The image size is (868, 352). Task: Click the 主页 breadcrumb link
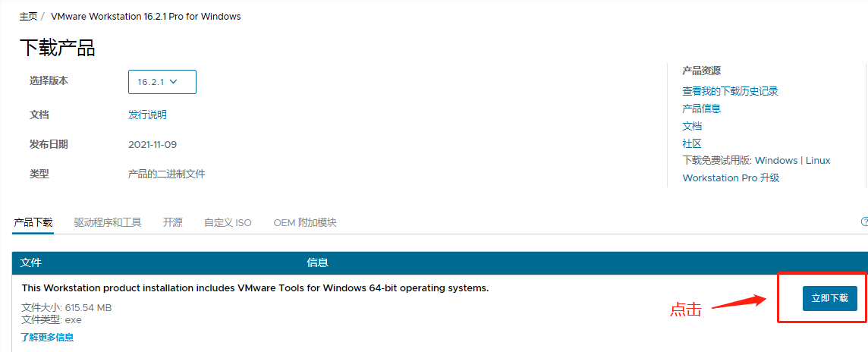coord(28,17)
